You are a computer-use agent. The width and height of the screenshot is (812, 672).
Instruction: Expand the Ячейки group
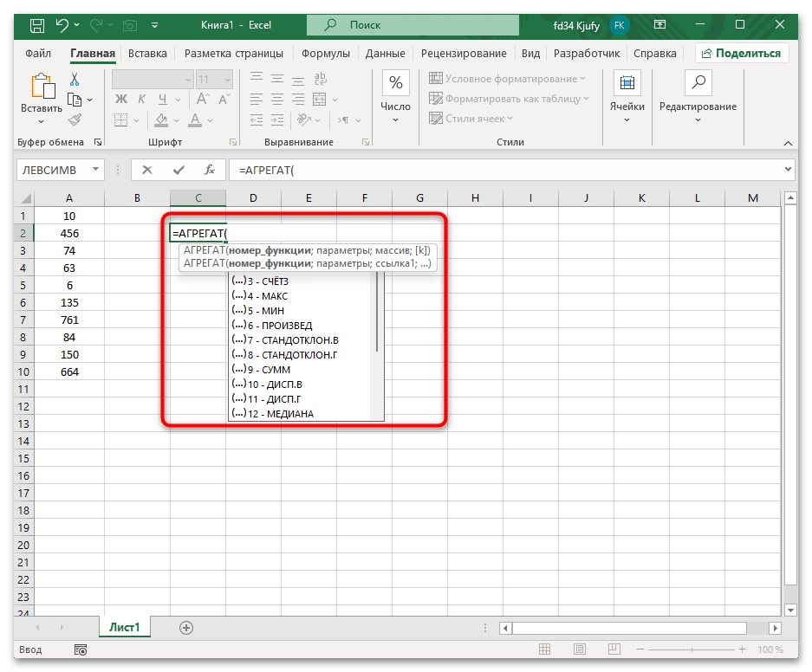(627, 96)
